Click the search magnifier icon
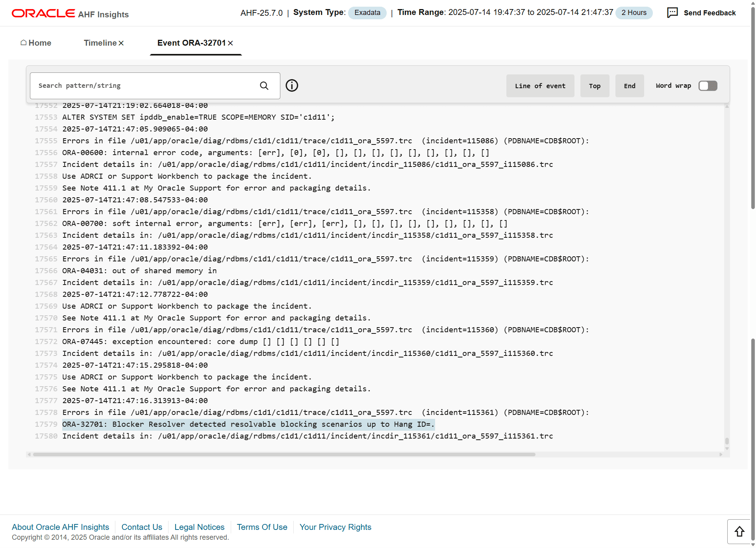Image resolution: width=756 pixels, height=548 pixels. (264, 85)
